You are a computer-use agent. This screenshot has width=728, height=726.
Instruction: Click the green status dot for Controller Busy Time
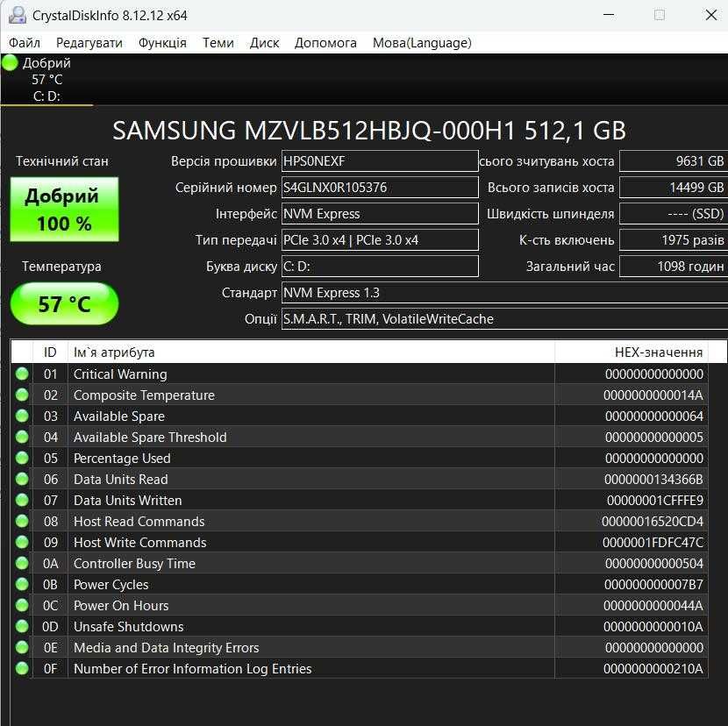coord(22,563)
